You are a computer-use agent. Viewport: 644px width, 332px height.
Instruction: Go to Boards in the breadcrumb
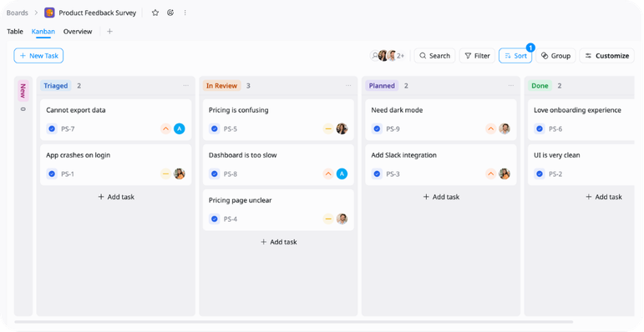click(18, 13)
